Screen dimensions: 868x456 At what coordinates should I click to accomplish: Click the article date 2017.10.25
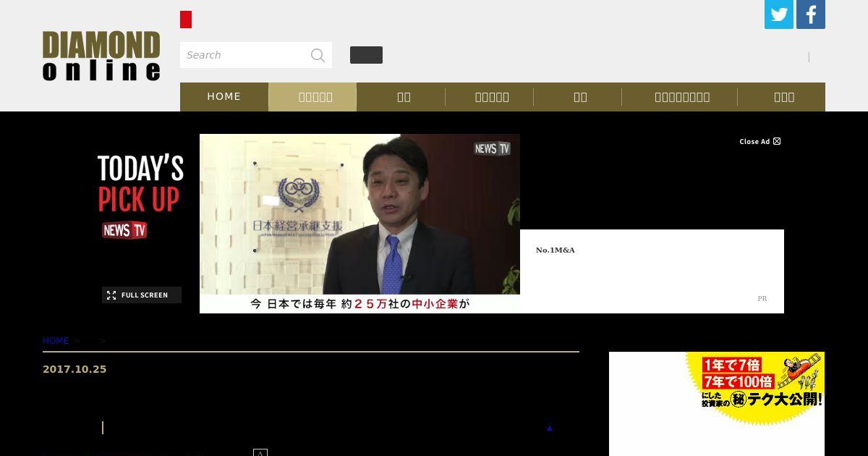click(x=75, y=369)
